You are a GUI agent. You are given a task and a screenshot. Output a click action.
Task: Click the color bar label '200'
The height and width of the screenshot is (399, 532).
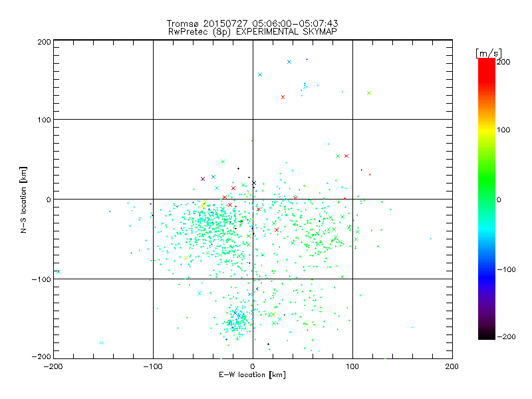click(503, 62)
